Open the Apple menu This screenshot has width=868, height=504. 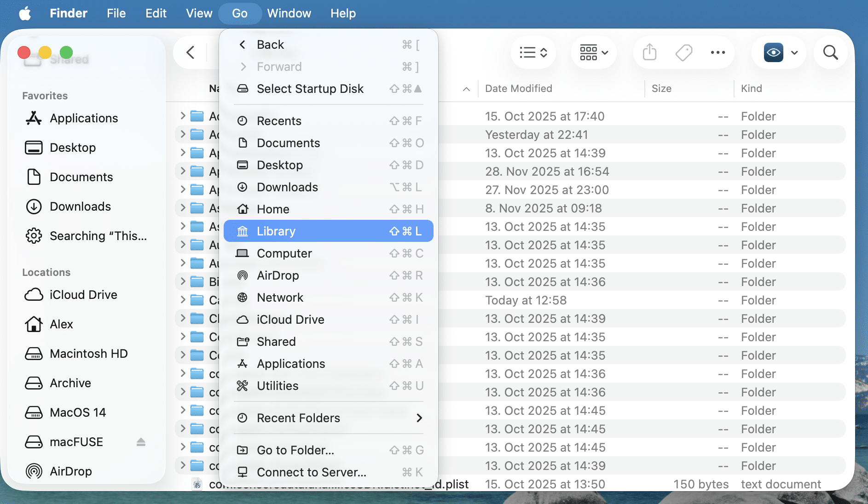pos(25,13)
